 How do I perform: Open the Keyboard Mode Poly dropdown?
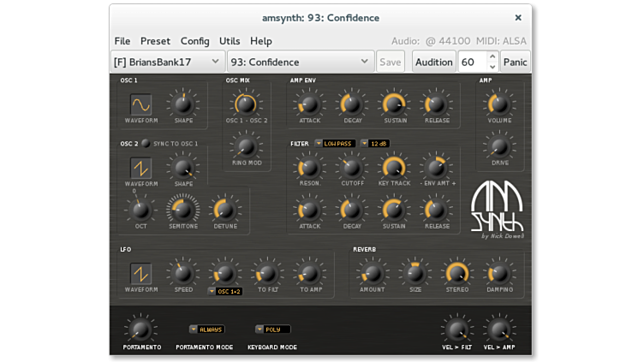point(272,329)
